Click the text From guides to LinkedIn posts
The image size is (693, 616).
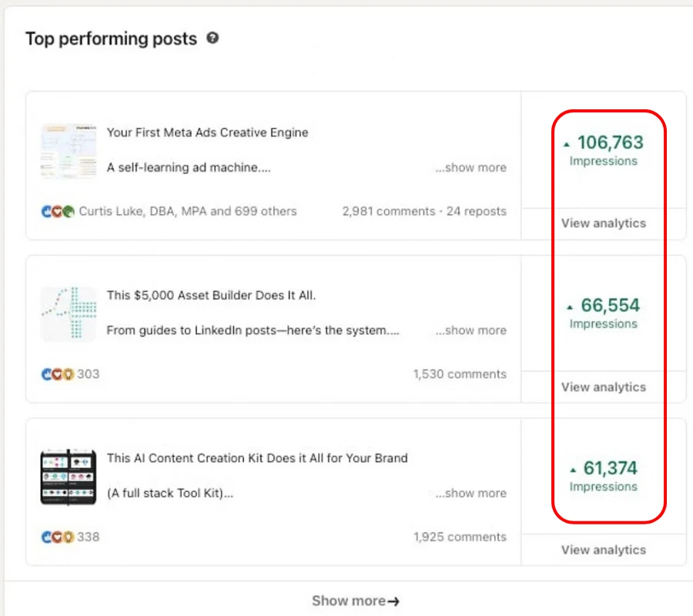253,330
